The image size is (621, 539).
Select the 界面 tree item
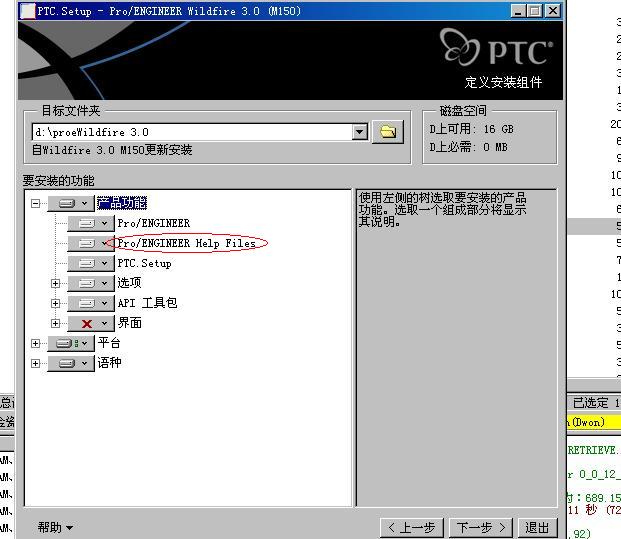click(130, 323)
